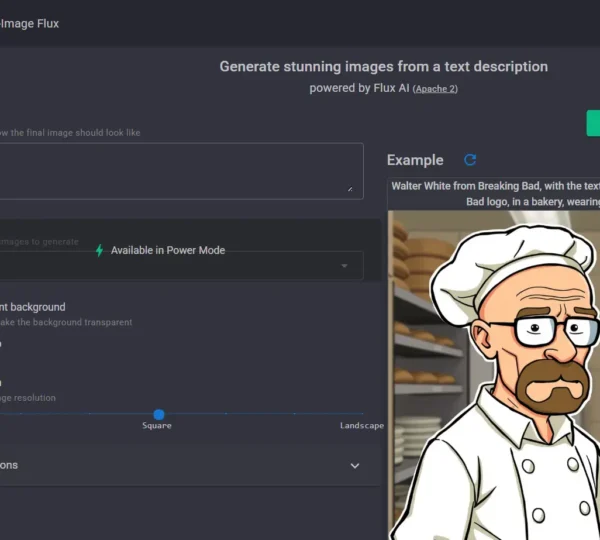Viewport: 600px width, 540px height.
Task: Expand the collapsed options section chevron
Action: point(355,466)
